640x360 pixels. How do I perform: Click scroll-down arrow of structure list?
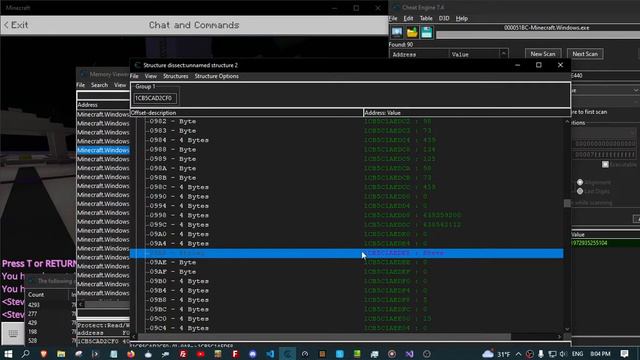pos(567,329)
